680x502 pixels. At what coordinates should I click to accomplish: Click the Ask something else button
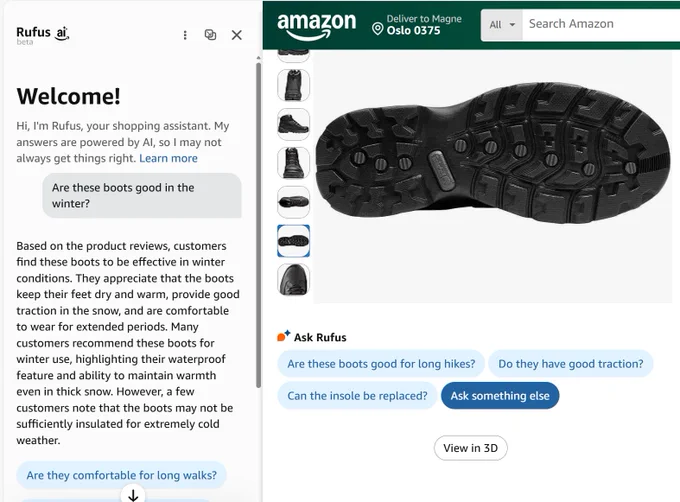500,396
